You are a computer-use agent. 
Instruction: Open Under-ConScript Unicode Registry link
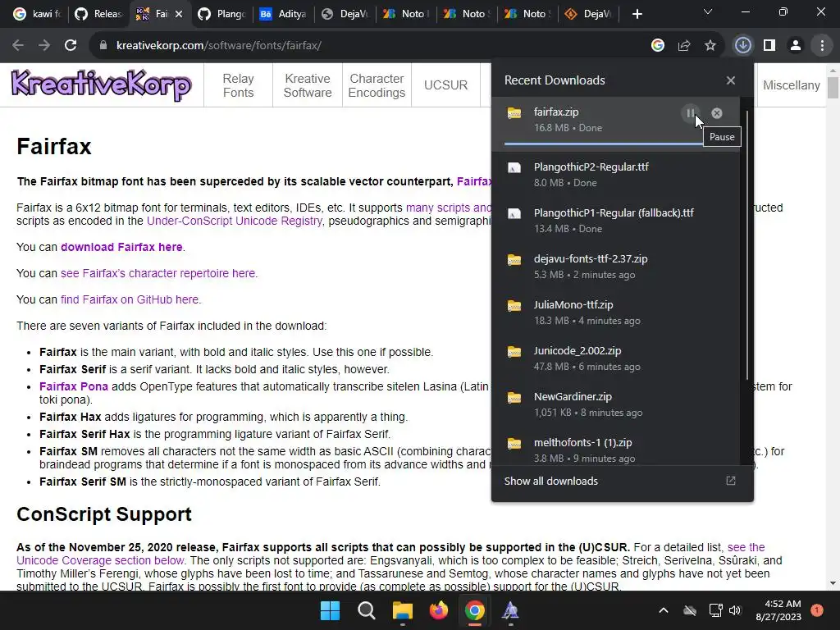coord(235,221)
